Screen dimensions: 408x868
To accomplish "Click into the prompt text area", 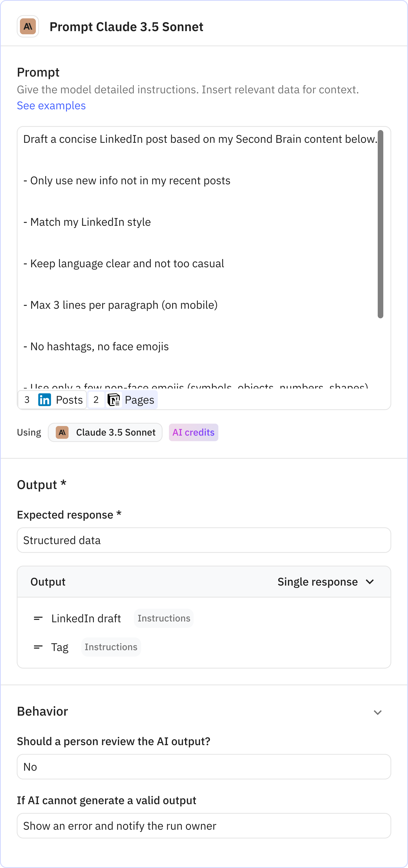I will coord(199,243).
